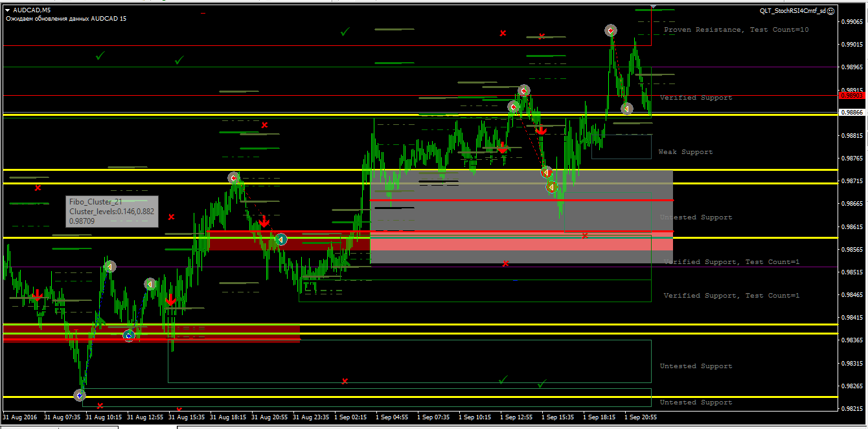The height and width of the screenshot is (429, 868).
Task: Click the 0.98715 price scale label
Action: [852, 181]
